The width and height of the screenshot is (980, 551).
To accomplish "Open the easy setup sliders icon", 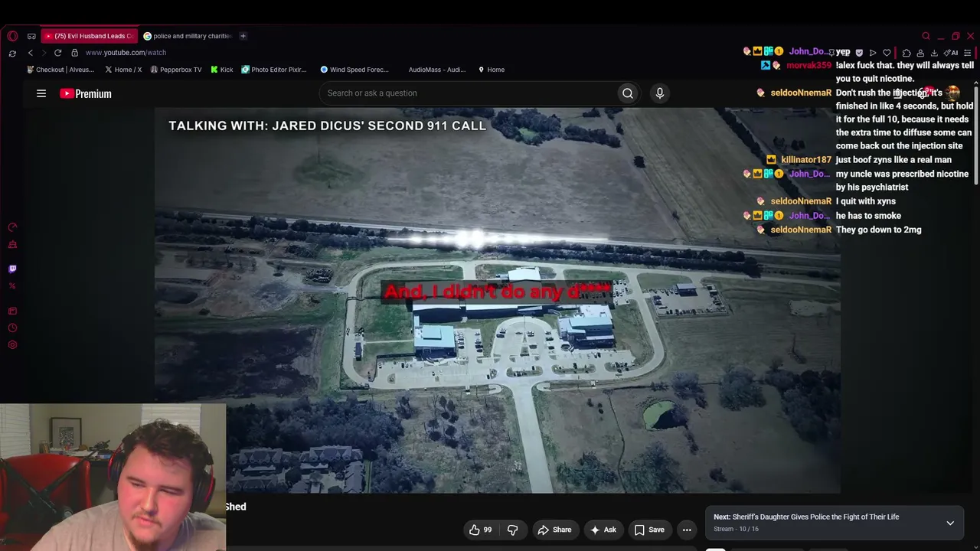I will (x=968, y=53).
